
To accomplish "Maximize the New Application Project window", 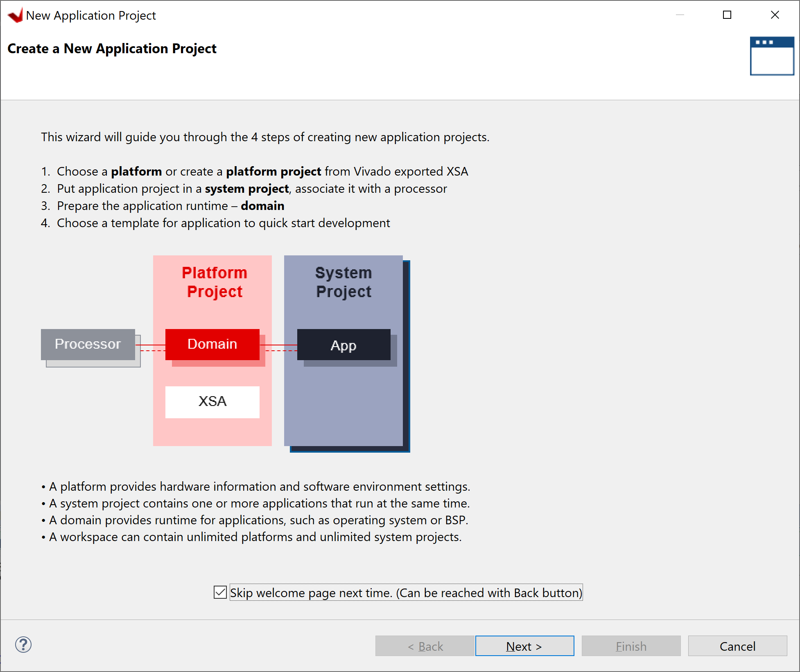I will click(727, 15).
